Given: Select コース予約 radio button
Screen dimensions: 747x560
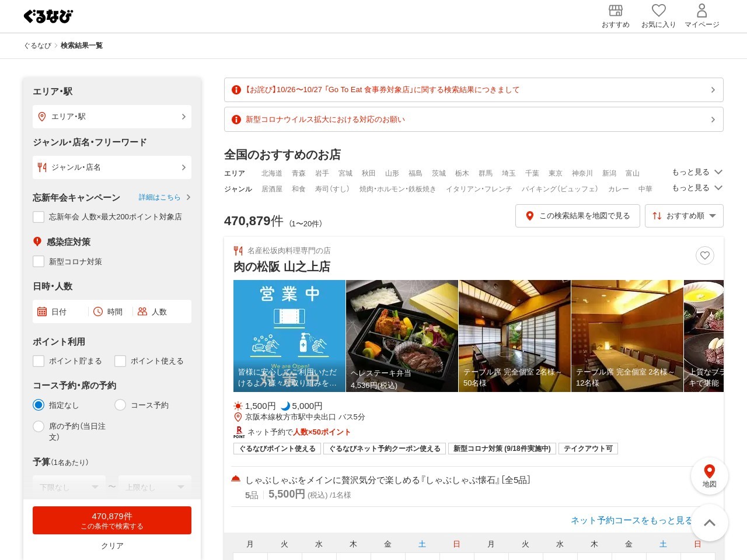Looking at the screenshot, I should coord(120,405).
